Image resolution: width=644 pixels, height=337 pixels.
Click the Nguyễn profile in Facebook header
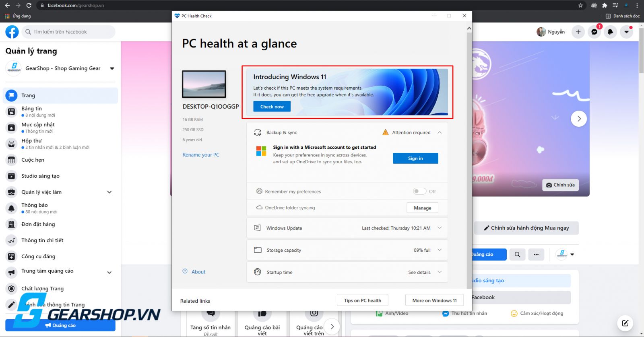coord(551,32)
